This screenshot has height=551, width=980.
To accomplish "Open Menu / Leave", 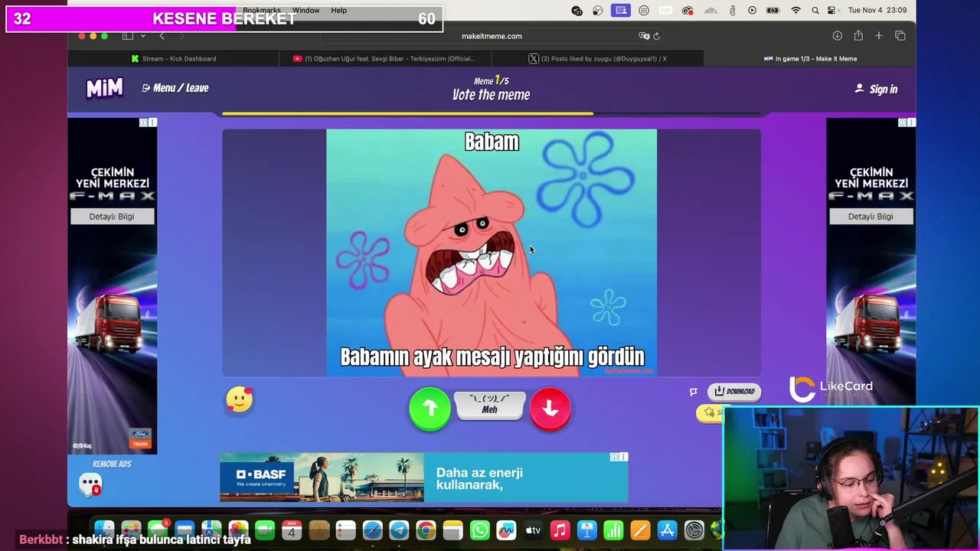I will 175,88.
